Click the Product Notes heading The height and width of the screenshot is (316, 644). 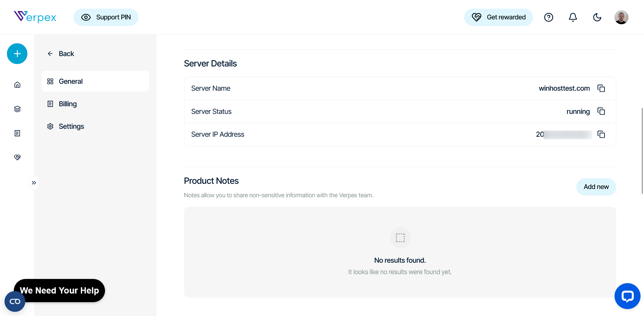(x=211, y=181)
